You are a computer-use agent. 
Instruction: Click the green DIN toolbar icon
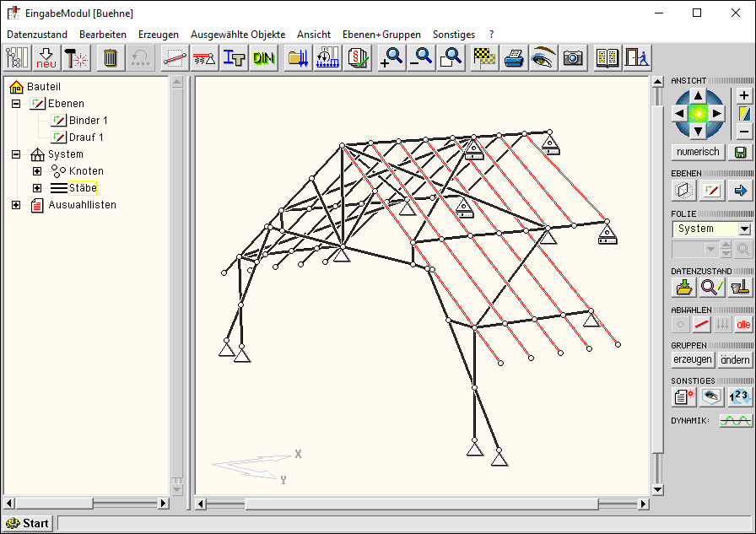tap(264, 58)
